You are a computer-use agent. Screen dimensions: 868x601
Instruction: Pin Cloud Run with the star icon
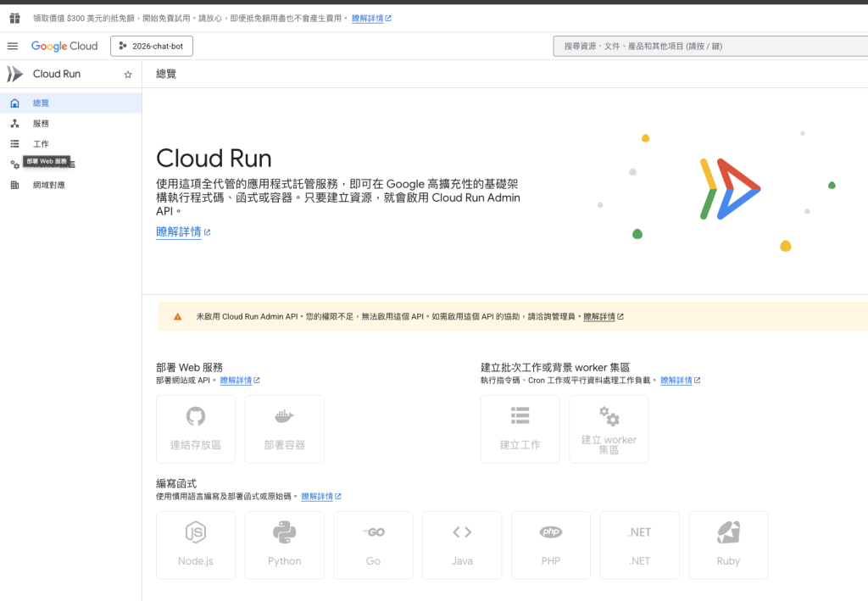pos(128,74)
